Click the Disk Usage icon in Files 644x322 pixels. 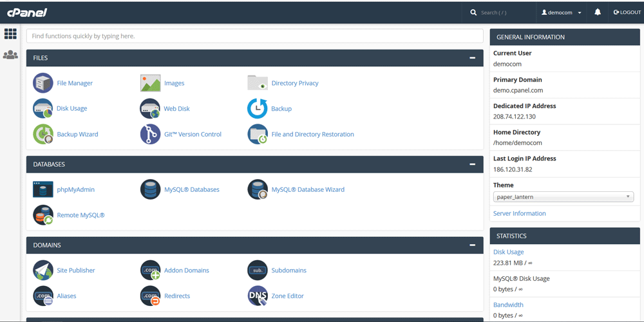[x=43, y=108]
